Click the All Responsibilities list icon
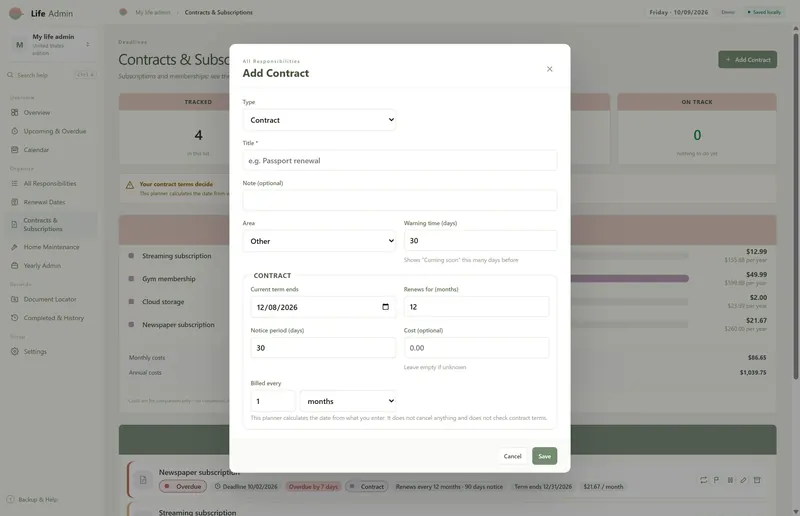Image resolution: width=800 pixels, height=516 pixels. tap(14, 183)
